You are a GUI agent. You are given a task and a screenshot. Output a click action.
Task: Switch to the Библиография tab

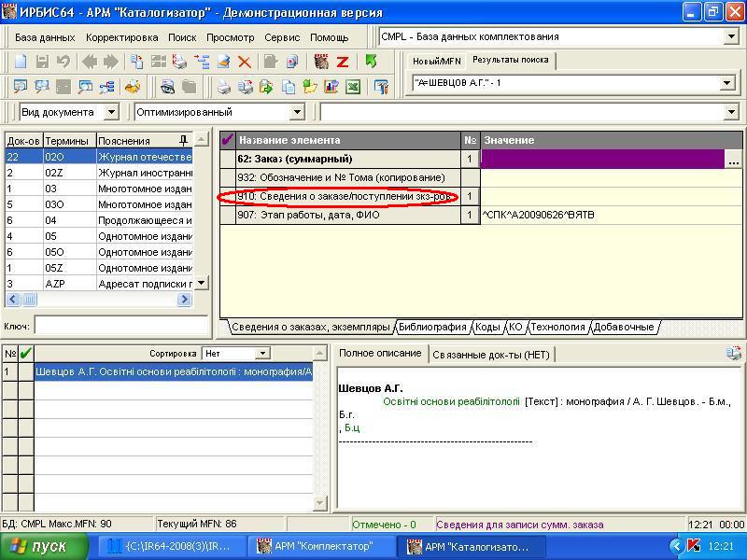pos(432,327)
